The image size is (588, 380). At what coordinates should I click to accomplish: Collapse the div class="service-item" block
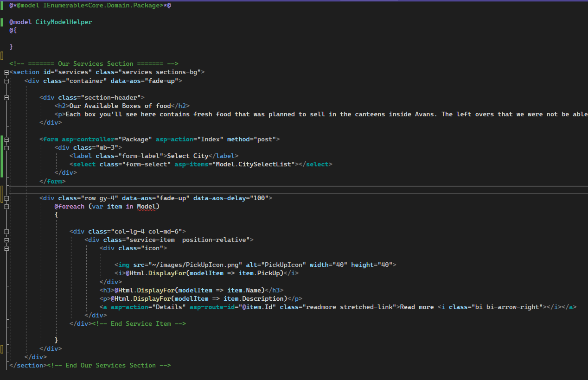6,240
